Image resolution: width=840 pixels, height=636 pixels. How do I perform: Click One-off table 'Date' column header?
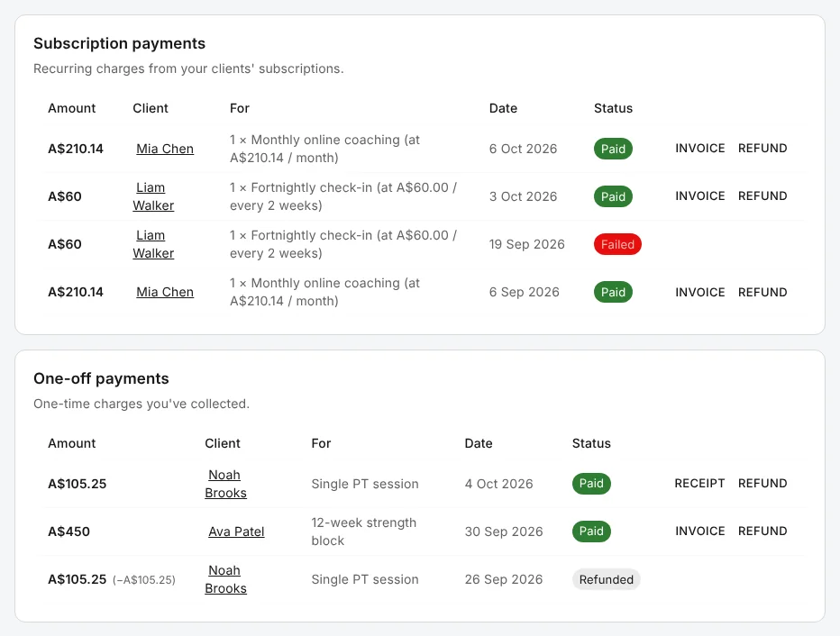pos(479,443)
